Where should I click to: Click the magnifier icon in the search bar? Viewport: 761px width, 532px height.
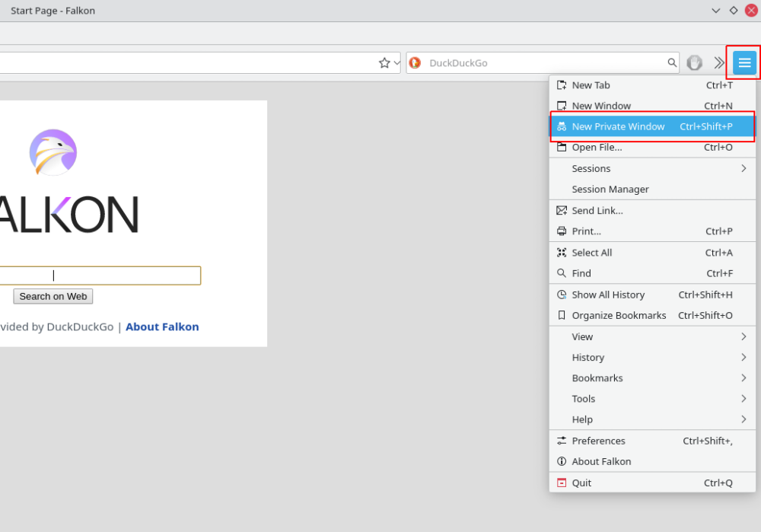coord(672,62)
